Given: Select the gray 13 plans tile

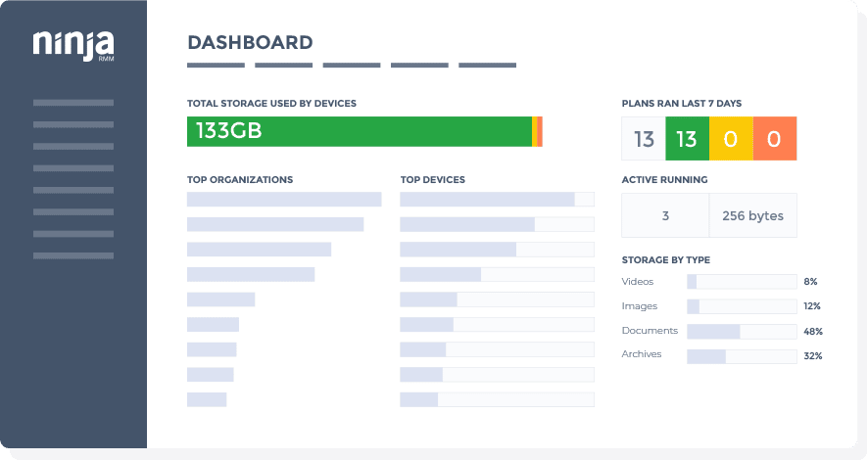Looking at the screenshot, I should 644,139.
